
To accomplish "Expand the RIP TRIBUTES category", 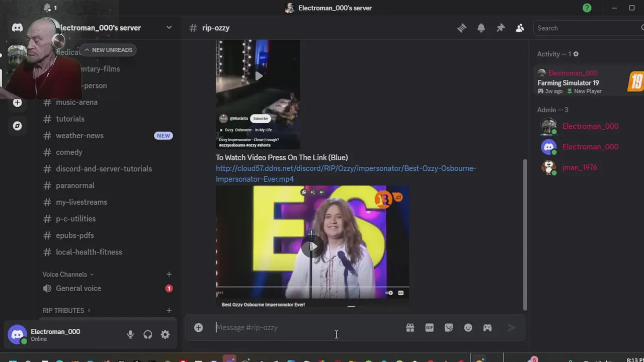I will click(x=66, y=310).
